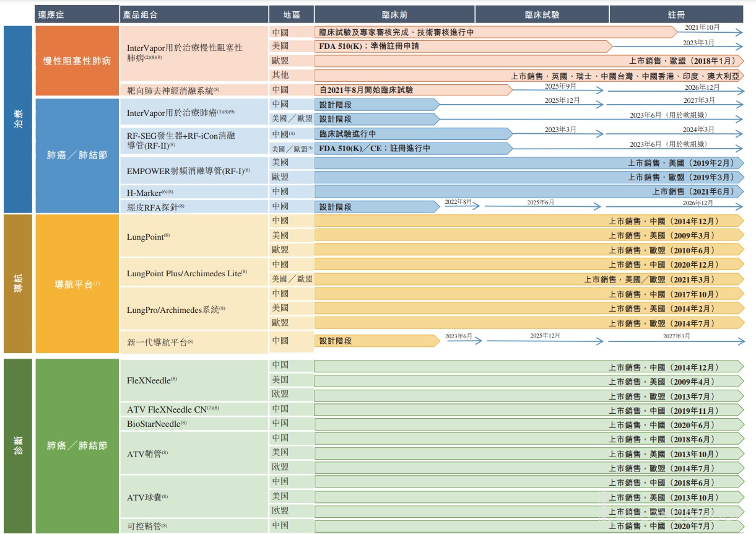Click the 產品組合 column header
Image resolution: width=756 pixels, height=534 pixels.
(194, 14)
